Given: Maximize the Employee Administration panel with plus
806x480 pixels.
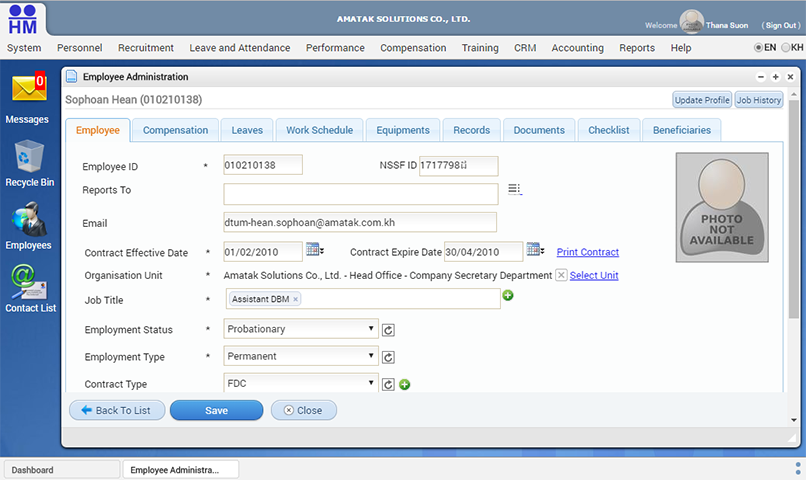Looking at the screenshot, I should [776, 77].
